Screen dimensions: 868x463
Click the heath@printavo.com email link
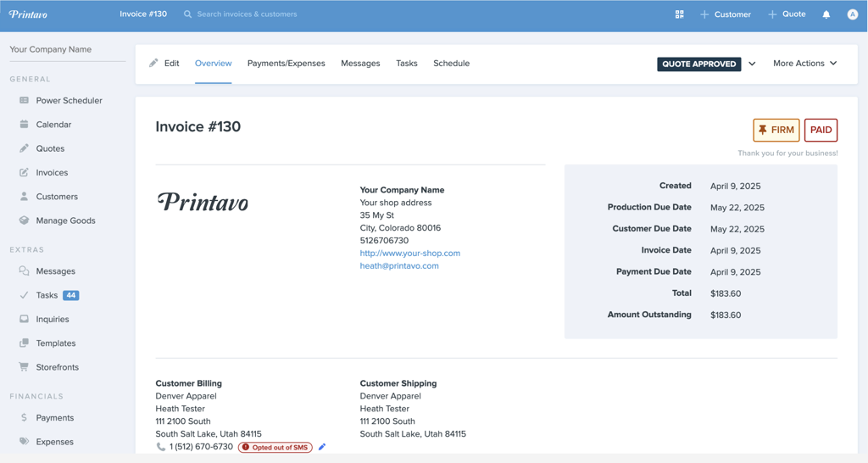399,265
